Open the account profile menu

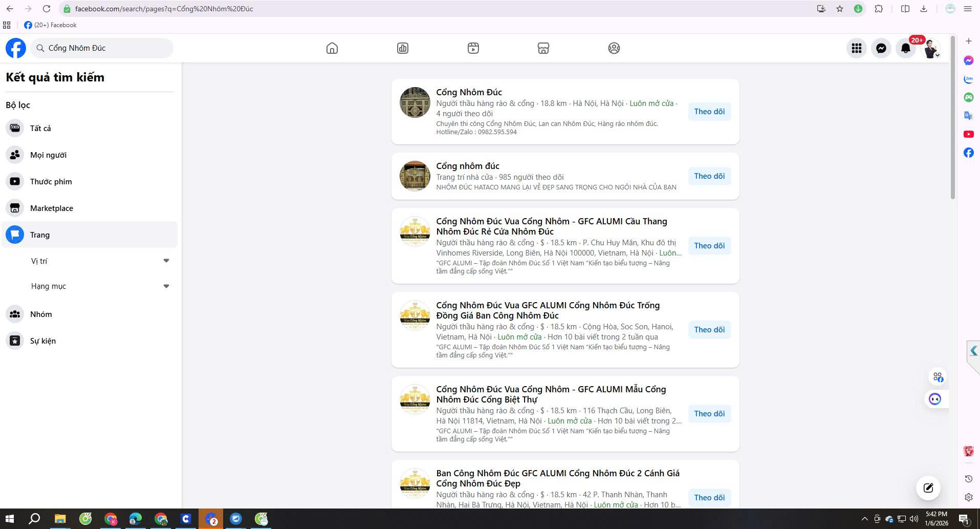[x=931, y=48]
